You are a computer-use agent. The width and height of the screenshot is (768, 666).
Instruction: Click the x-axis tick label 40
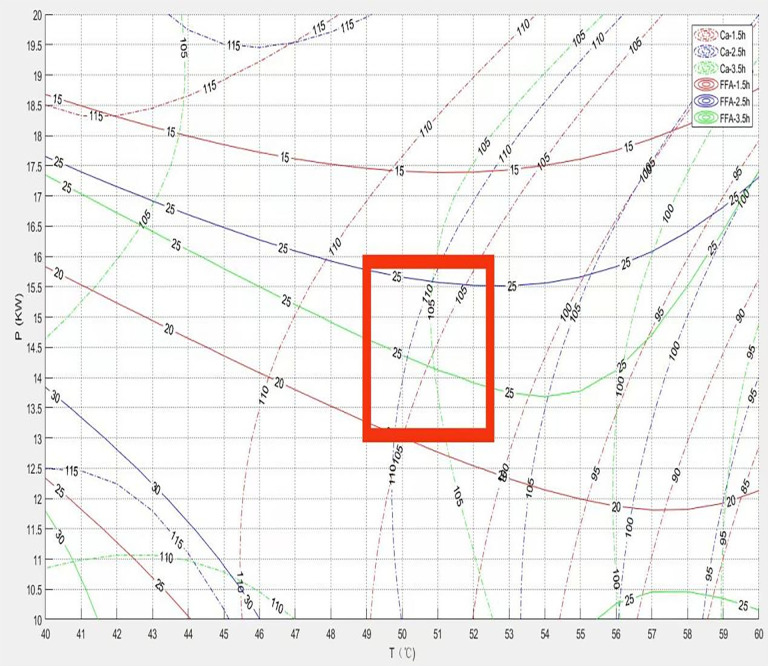(x=45, y=634)
